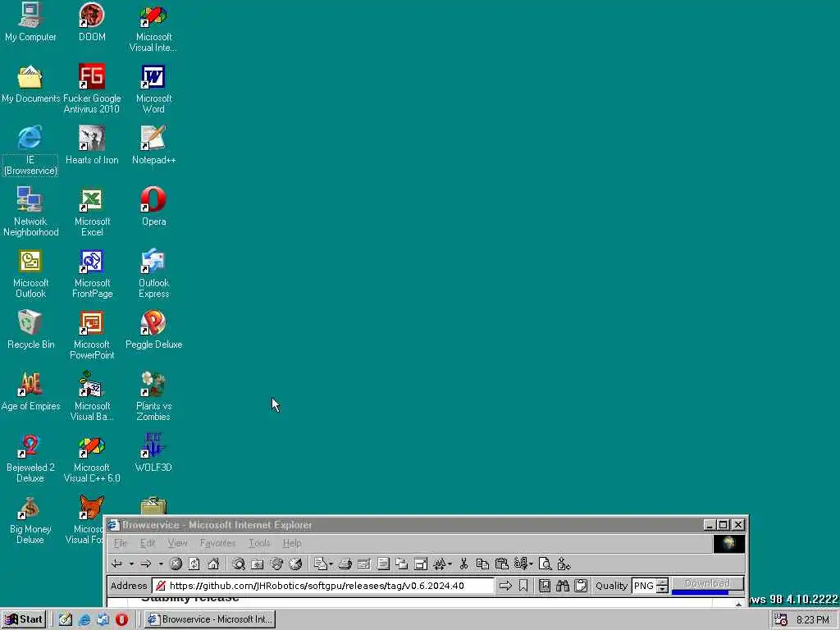Open the Favorites pane via toolbar icon

(x=258, y=564)
